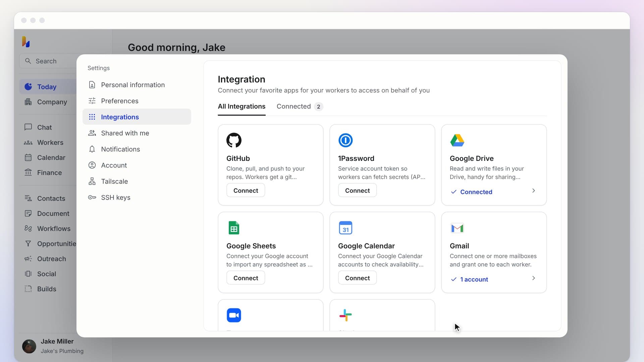Image resolution: width=644 pixels, height=362 pixels.
Task: Click the Google Drive card title
Action: point(471,158)
